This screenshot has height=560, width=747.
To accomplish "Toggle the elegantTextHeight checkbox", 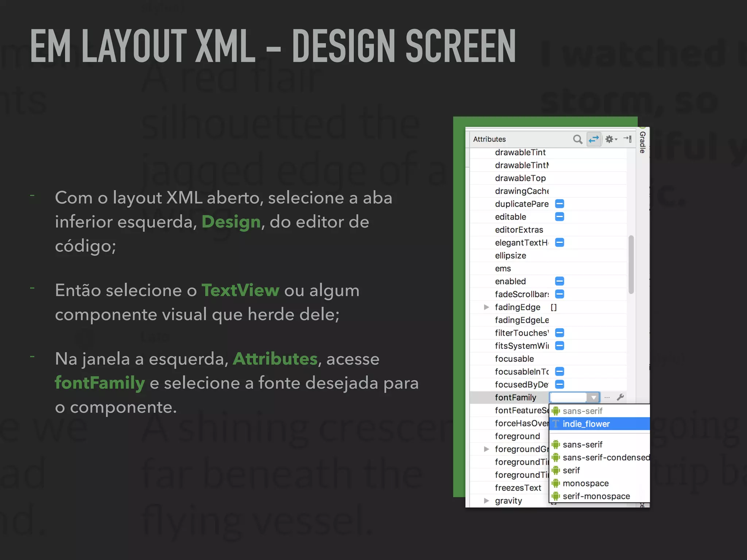I will 560,242.
